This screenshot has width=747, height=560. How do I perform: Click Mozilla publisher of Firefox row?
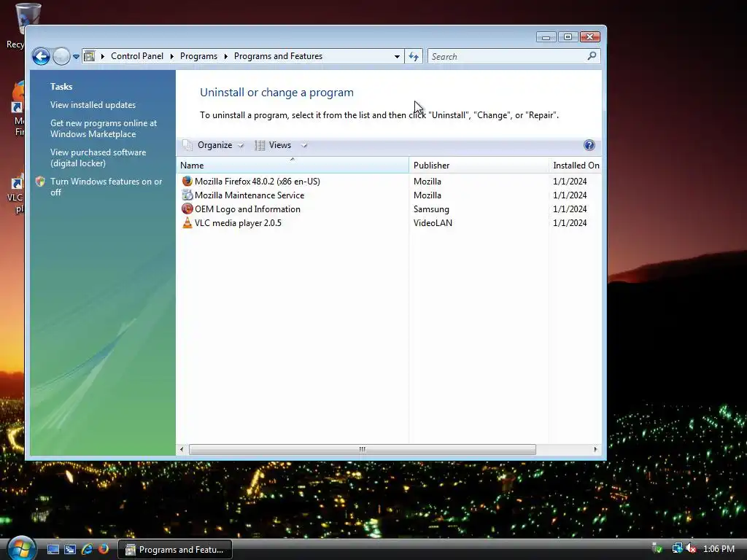[x=427, y=182]
